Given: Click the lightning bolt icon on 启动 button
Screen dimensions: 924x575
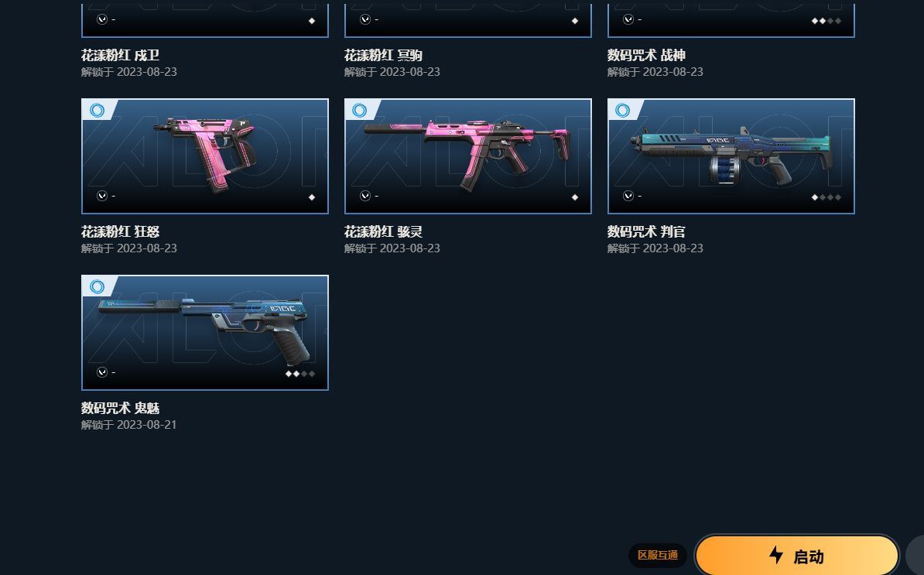Looking at the screenshot, I should (776, 555).
